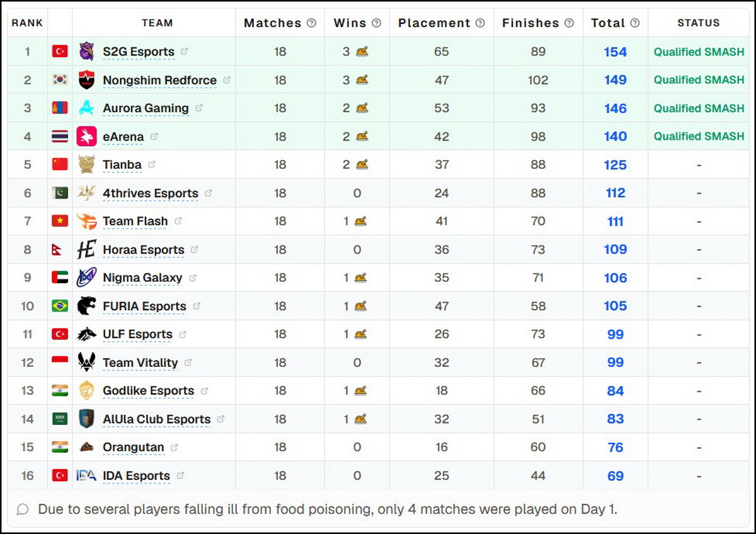This screenshot has width=756, height=534.
Task: Open the Aurora Gaming team link
Action: pos(146,108)
